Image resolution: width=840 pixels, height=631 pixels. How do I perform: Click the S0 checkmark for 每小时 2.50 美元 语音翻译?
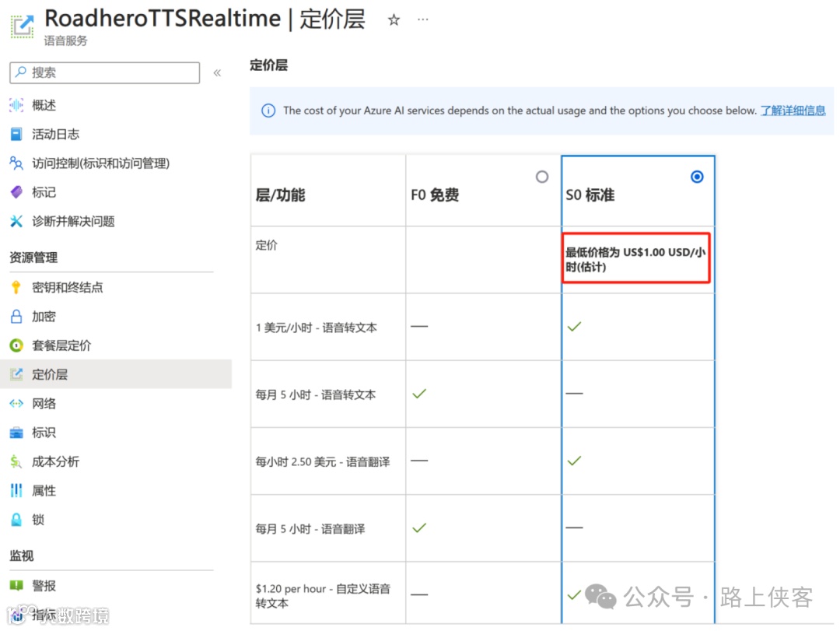click(574, 461)
